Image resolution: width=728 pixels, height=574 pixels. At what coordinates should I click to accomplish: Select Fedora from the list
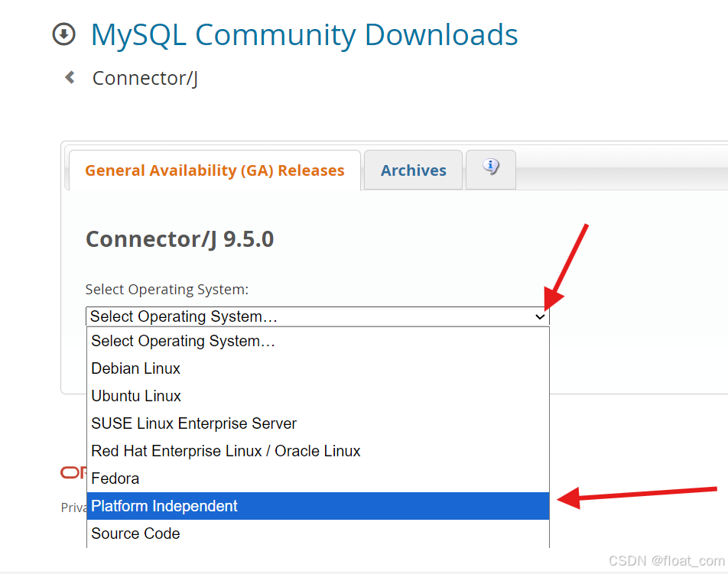[318, 478]
